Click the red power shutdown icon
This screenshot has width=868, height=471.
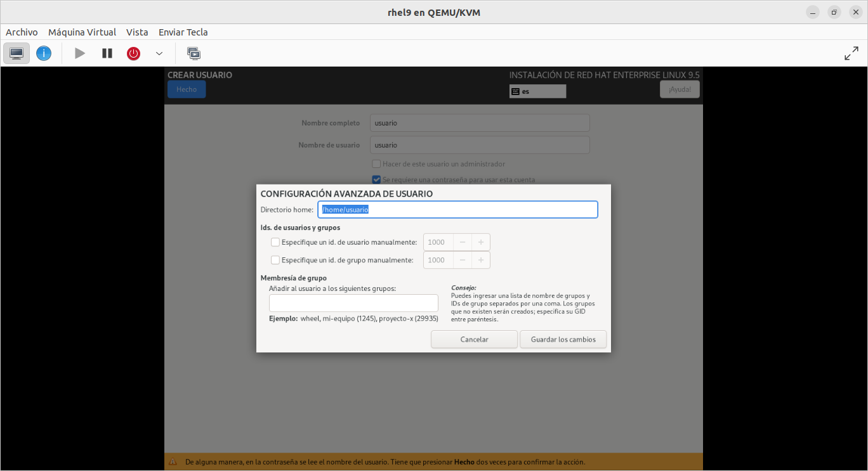tap(133, 53)
